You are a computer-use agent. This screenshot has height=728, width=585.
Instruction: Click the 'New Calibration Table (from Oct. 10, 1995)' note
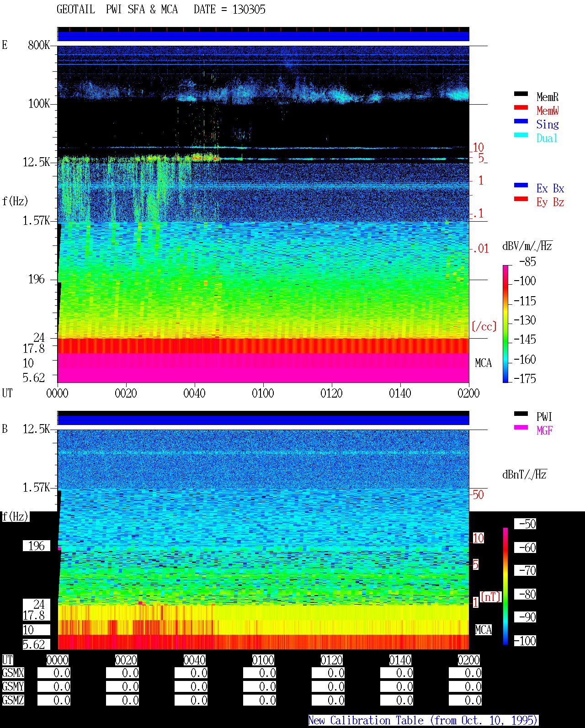(x=423, y=720)
